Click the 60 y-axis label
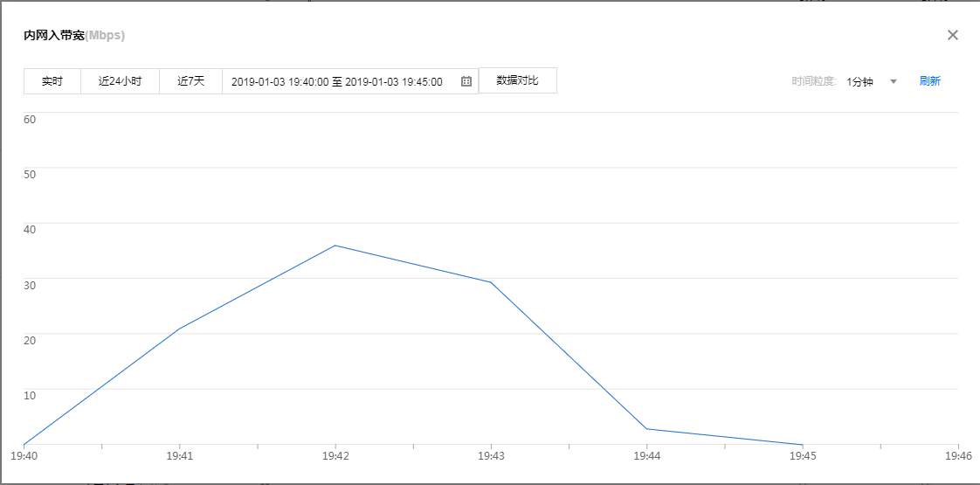This screenshot has height=485, width=980. (x=30, y=119)
